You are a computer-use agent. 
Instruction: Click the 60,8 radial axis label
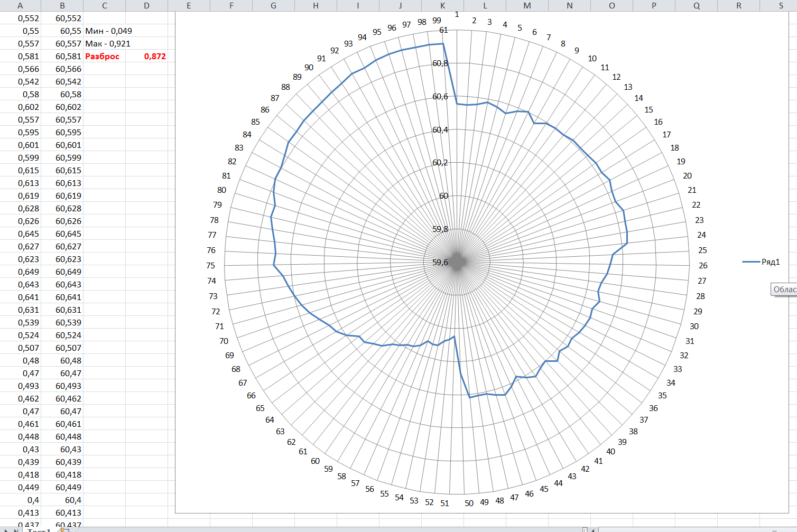click(x=440, y=63)
